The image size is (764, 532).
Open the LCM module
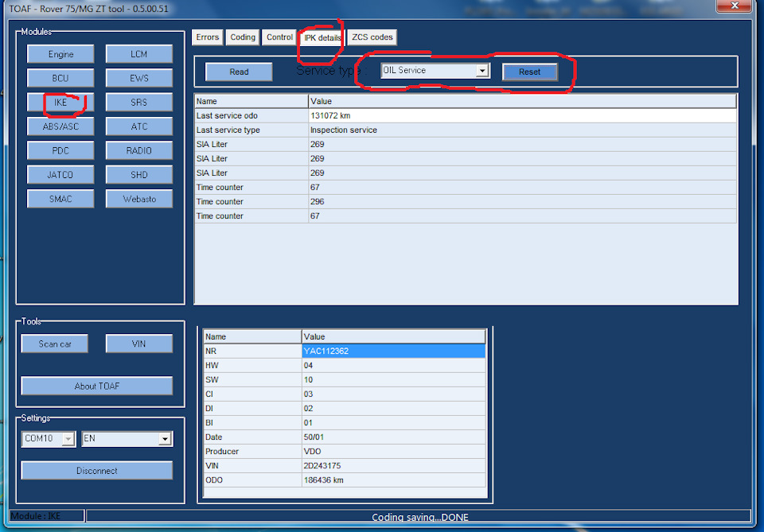click(138, 54)
